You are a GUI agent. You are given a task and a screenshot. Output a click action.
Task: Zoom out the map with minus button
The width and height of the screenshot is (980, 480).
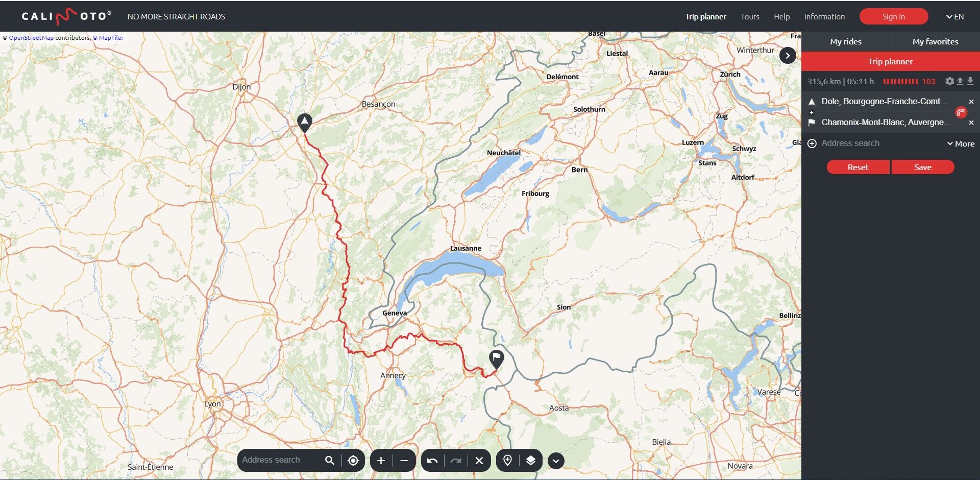tap(404, 461)
